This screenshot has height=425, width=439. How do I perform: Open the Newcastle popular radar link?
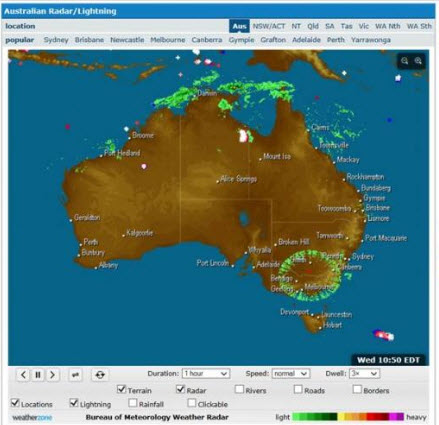tap(127, 40)
